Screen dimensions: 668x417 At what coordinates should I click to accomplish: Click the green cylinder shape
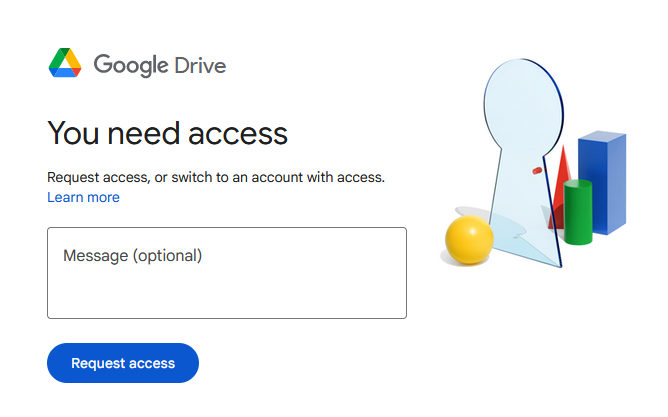tap(578, 212)
